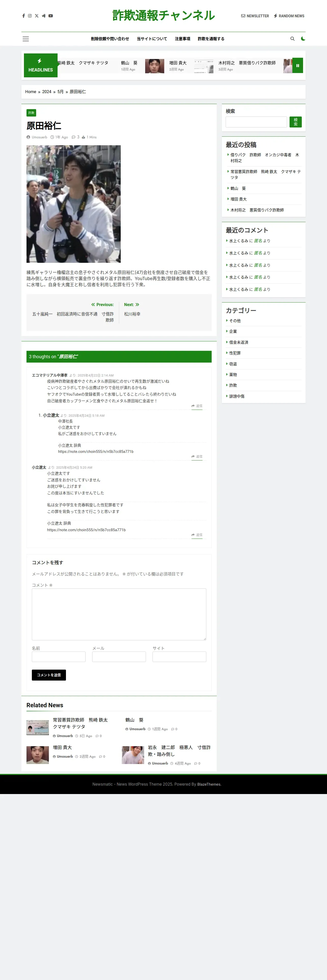The height and width of the screenshot is (980, 327).
Task: Toggle dark mode with the moon icon
Action: pyautogui.click(x=303, y=39)
